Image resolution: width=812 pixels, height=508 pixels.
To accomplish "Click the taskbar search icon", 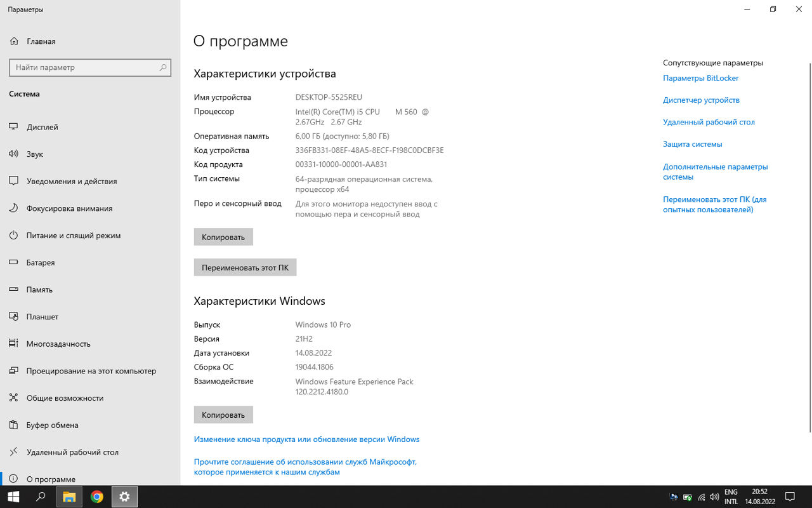I will (x=41, y=497).
